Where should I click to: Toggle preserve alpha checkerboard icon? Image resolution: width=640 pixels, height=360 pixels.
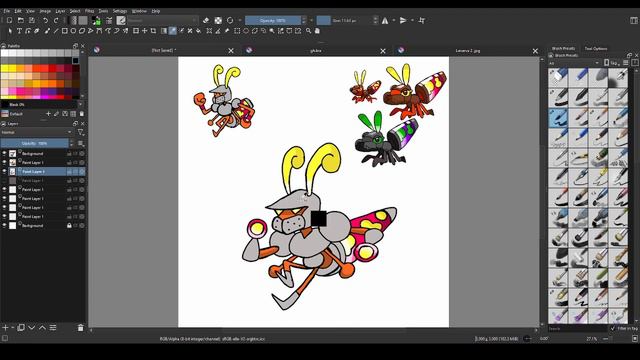[218, 20]
